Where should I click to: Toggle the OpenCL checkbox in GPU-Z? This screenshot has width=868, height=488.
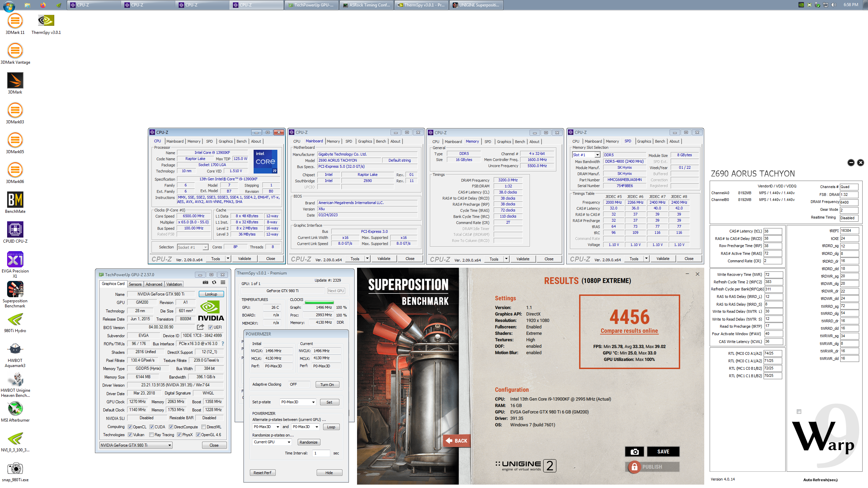tap(130, 427)
